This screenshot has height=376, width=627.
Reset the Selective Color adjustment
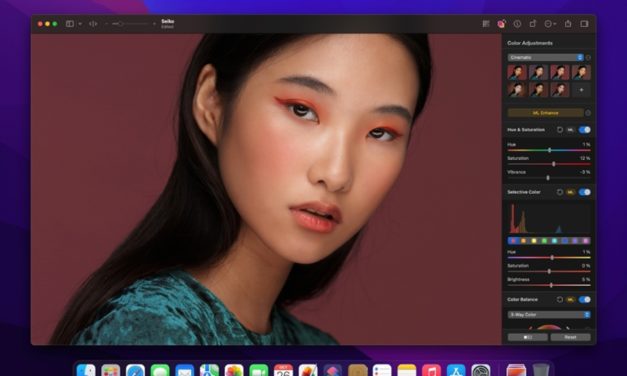point(560,192)
